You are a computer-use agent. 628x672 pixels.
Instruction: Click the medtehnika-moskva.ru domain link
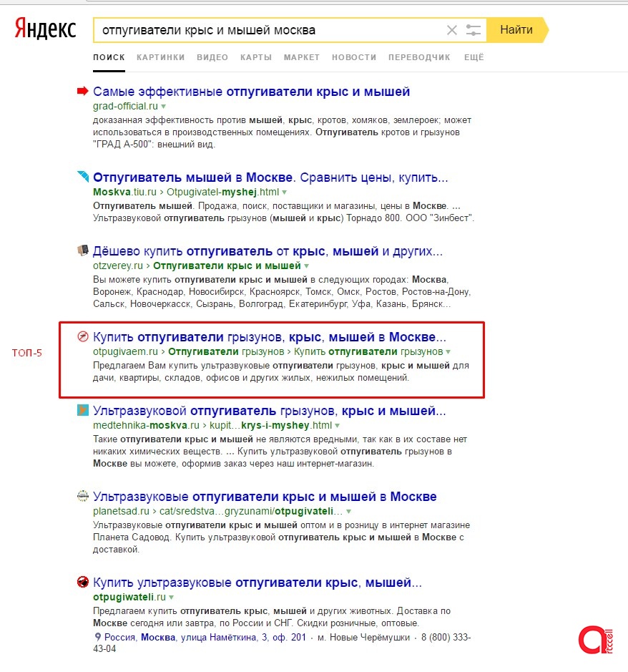(146, 426)
